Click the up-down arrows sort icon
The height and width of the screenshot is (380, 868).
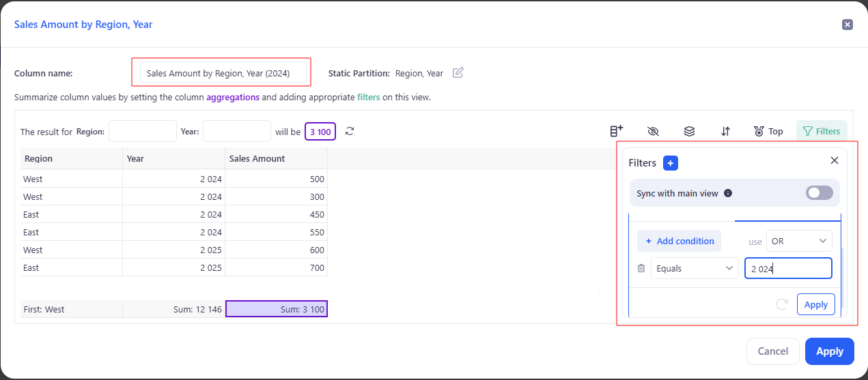(725, 131)
